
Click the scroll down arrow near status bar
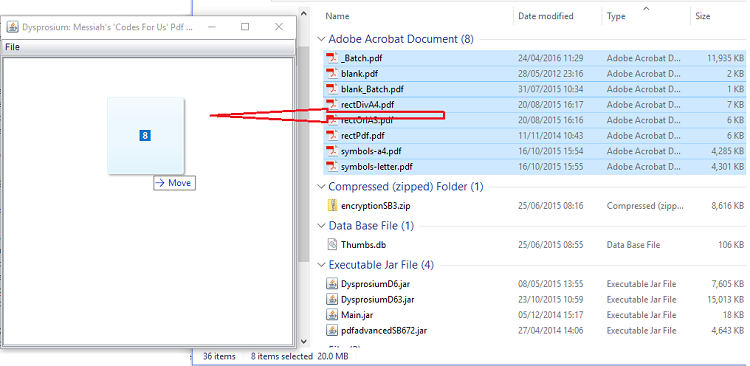click(x=303, y=341)
